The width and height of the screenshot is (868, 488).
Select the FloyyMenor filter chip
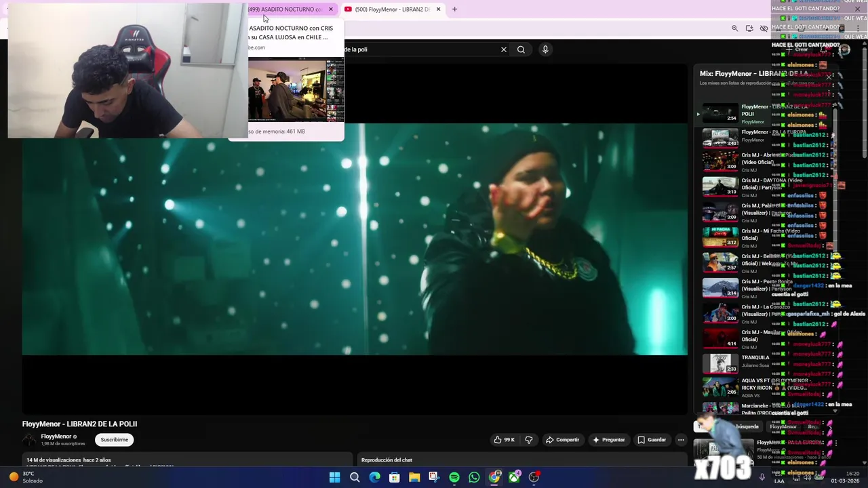click(783, 427)
